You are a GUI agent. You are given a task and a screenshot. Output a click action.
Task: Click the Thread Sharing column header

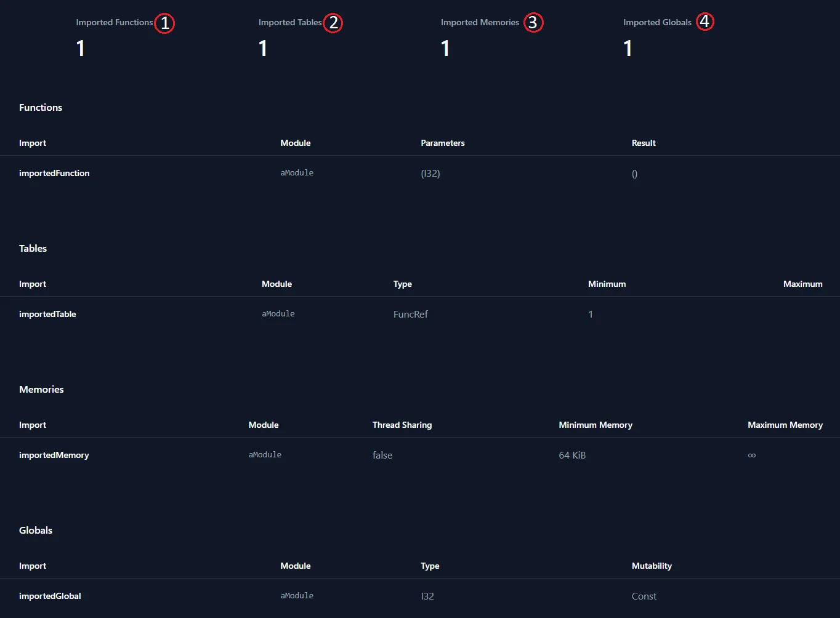[x=402, y=425]
